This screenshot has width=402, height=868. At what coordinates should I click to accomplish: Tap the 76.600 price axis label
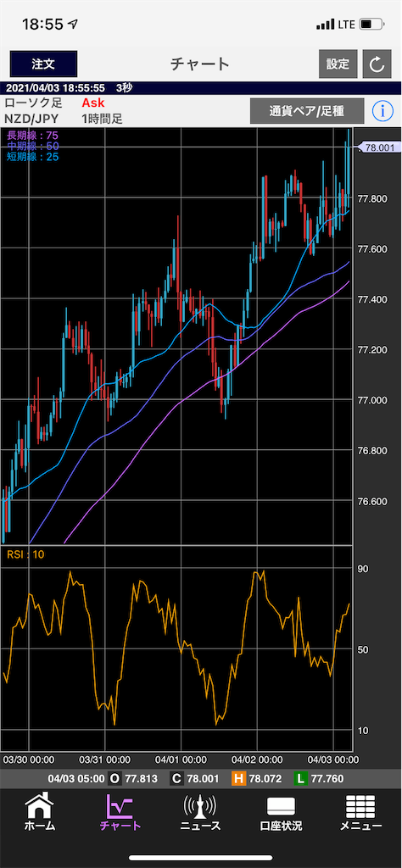point(372,502)
